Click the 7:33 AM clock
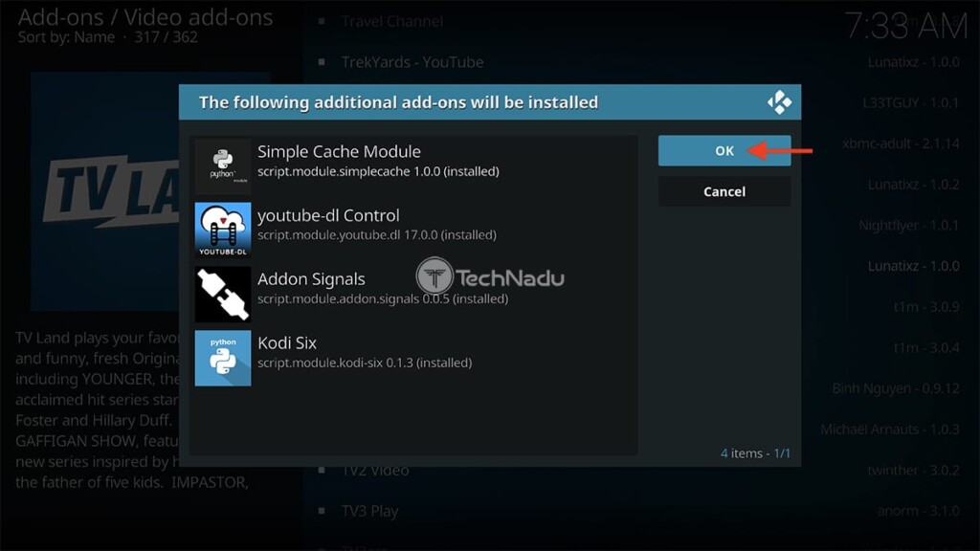The width and height of the screenshot is (980, 551). tap(905, 27)
